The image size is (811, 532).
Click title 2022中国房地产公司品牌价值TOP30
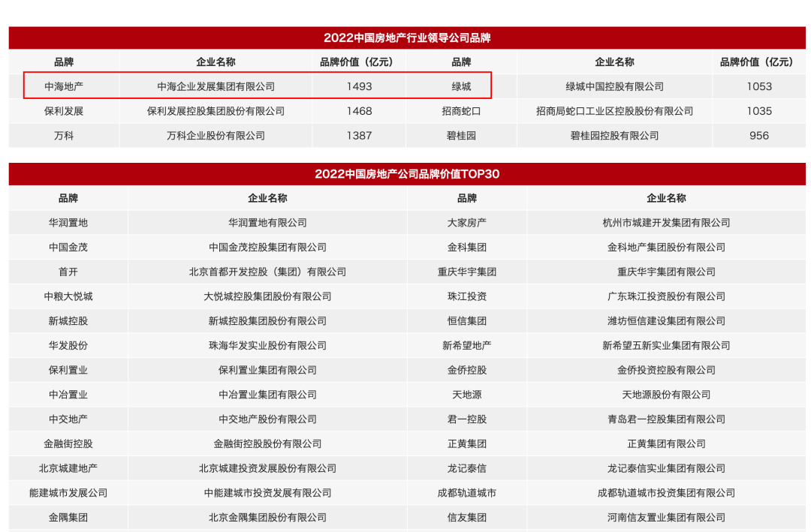point(407,174)
